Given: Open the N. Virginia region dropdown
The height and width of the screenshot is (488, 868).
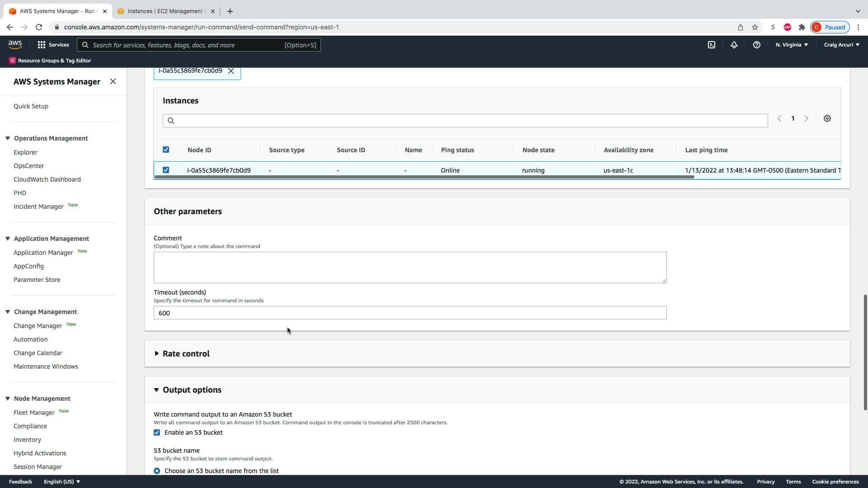Looking at the screenshot, I should click(791, 45).
